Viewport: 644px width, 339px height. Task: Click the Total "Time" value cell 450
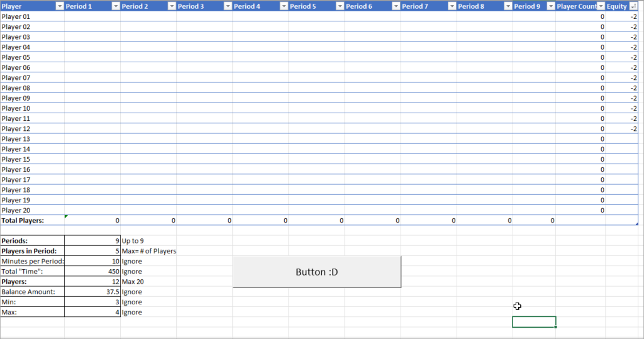[92, 272]
